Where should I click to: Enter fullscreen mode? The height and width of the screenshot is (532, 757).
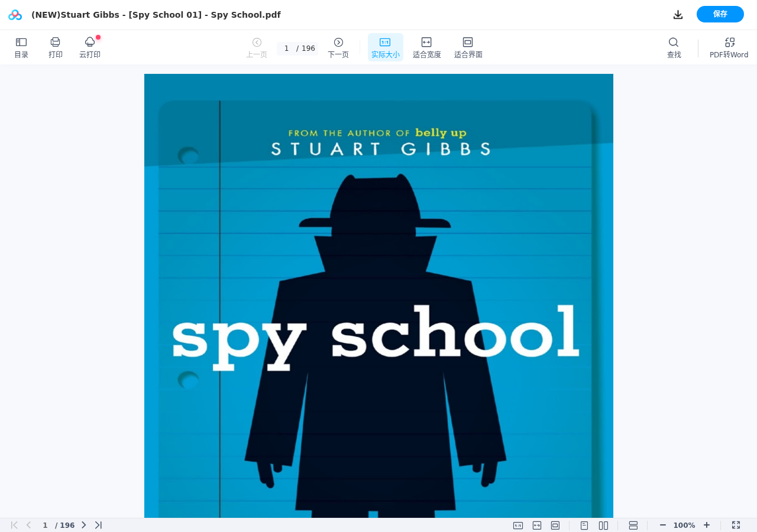[736, 525]
